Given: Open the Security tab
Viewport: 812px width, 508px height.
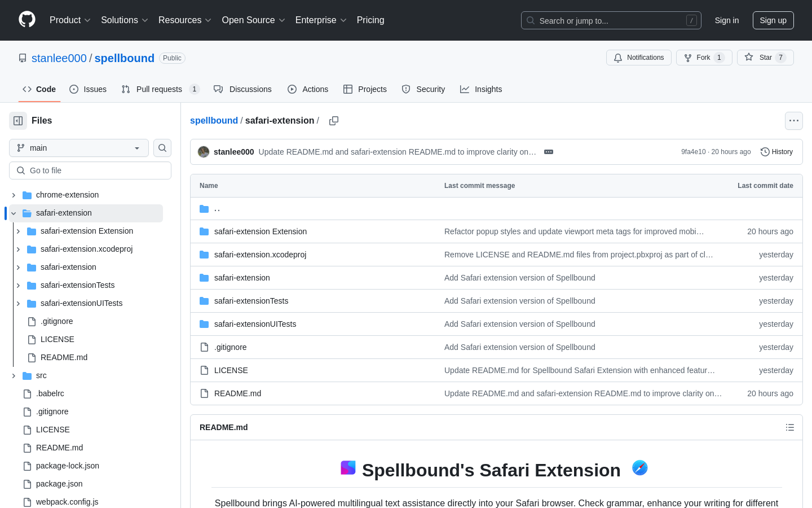Looking at the screenshot, I should 423,89.
